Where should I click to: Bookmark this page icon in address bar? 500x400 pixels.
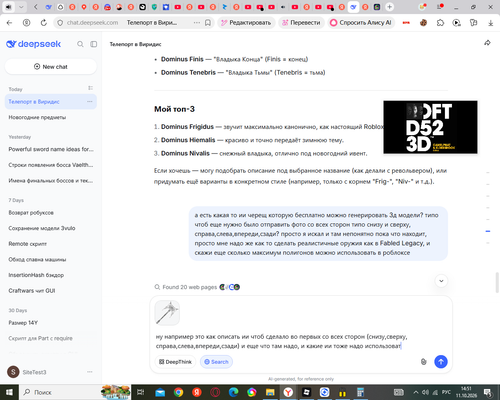(208, 23)
